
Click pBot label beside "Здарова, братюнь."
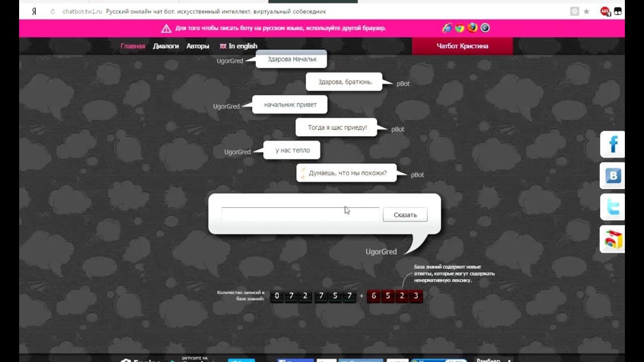tap(403, 84)
